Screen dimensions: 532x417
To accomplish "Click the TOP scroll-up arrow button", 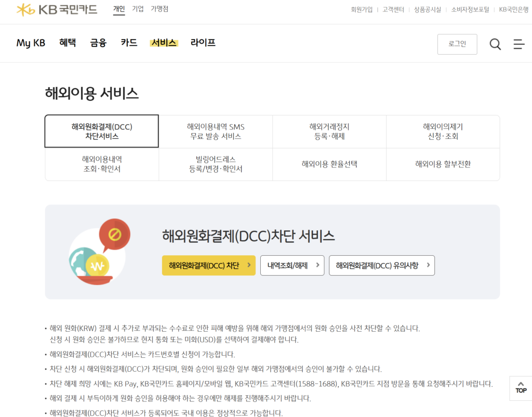I will pyautogui.click(x=521, y=388).
